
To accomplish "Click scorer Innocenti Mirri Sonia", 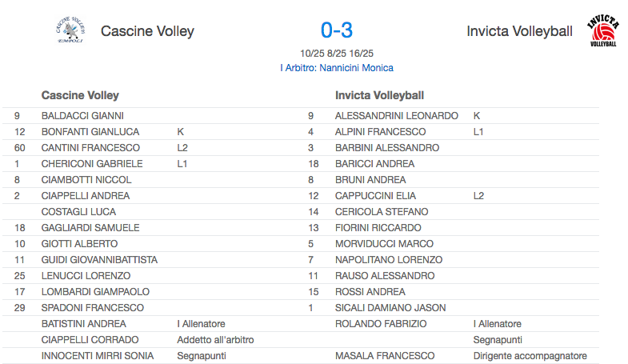I will [x=99, y=356].
